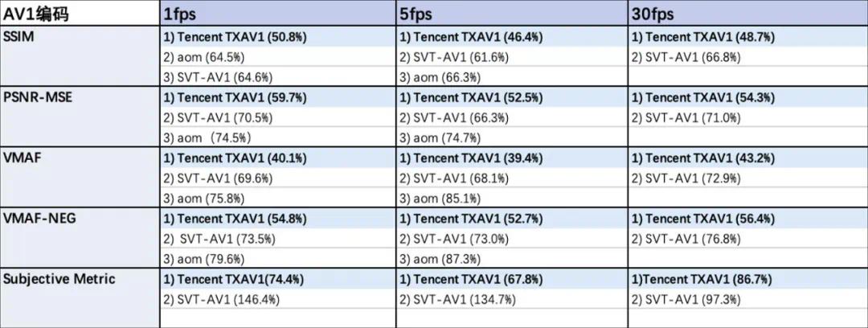Click the aom (87.3%) cell
The image size is (868, 328).
point(440,258)
